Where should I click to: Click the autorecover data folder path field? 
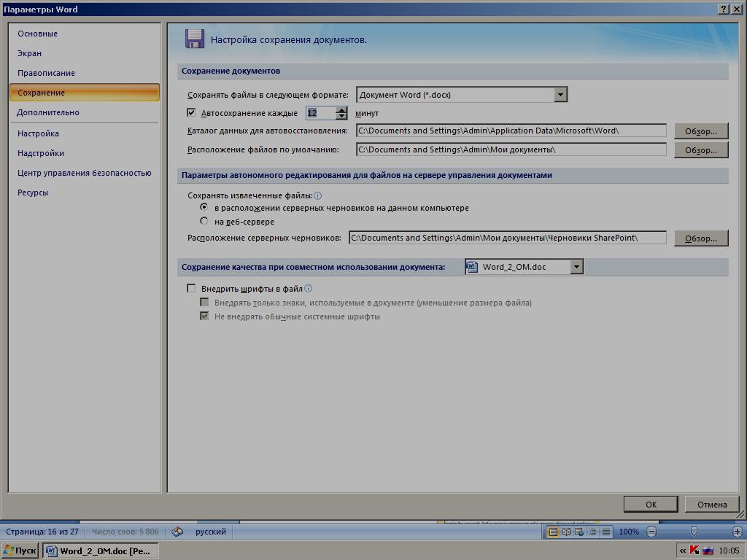511,131
